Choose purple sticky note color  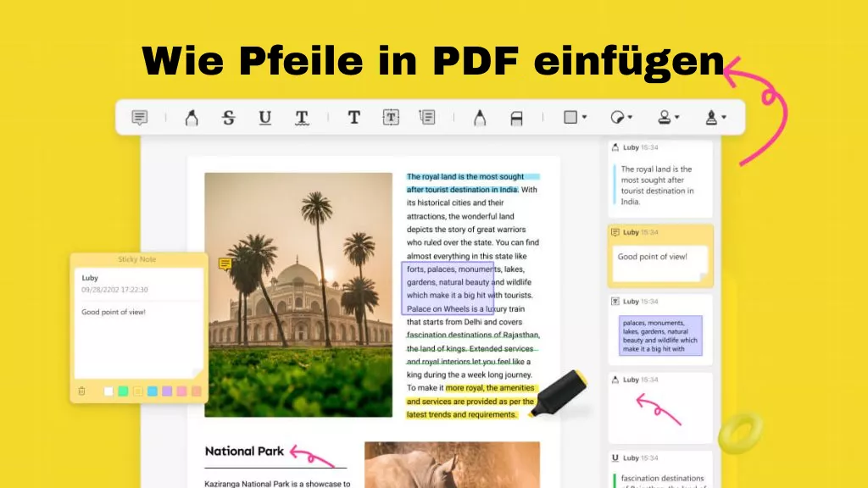[x=167, y=391]
